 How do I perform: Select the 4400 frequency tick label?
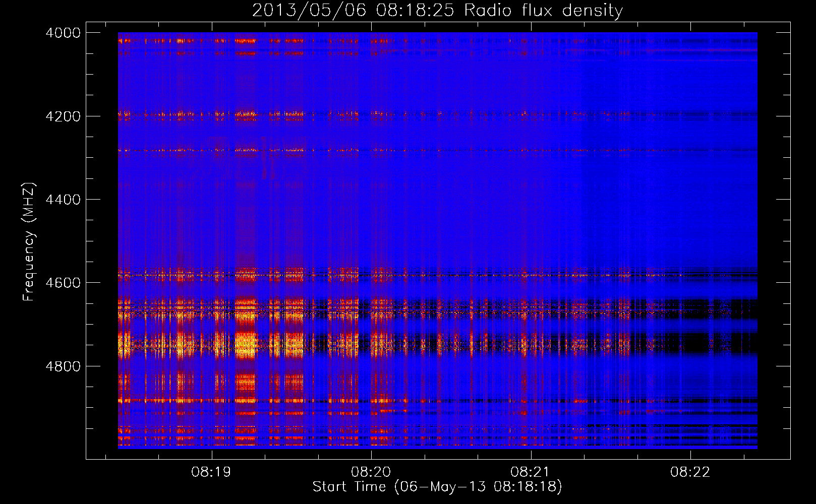[x=63, y=200]
